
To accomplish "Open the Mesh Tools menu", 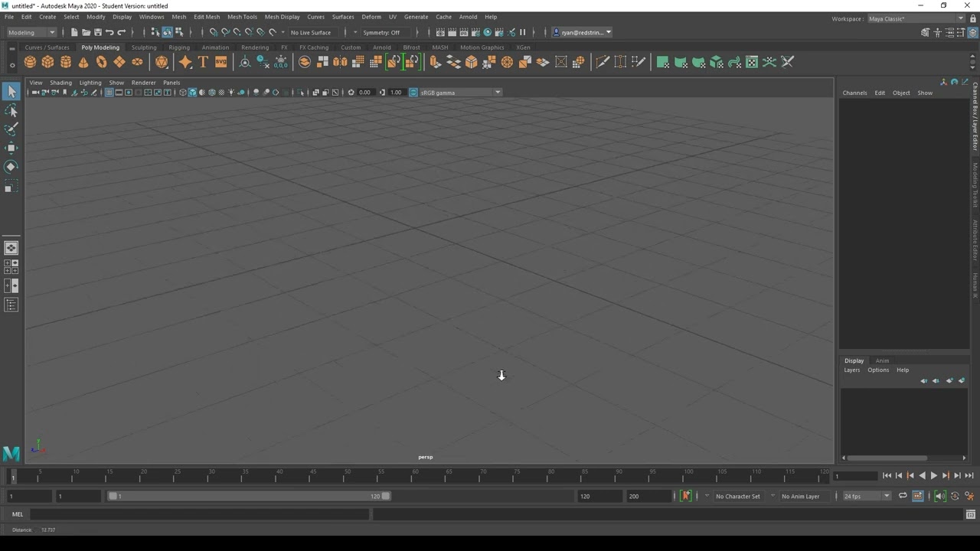I will point(242,17).
